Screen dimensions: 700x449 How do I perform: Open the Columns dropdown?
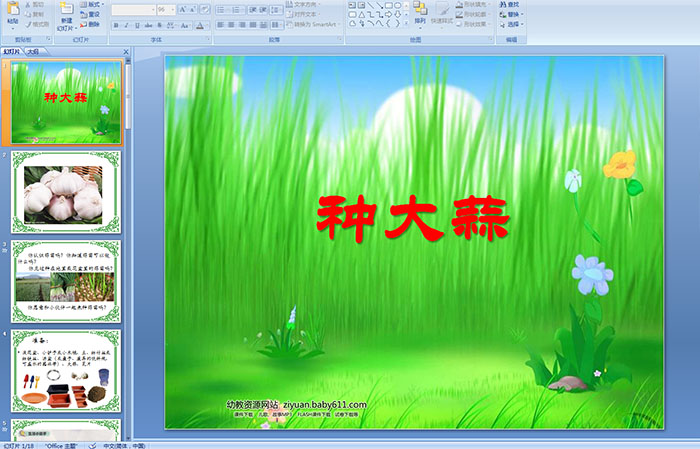tap(276, 25)
